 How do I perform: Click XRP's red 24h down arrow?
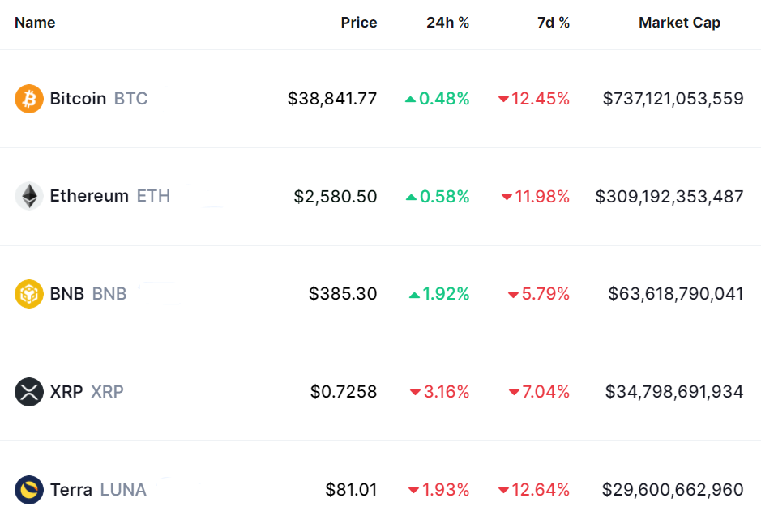coord(415,393)
